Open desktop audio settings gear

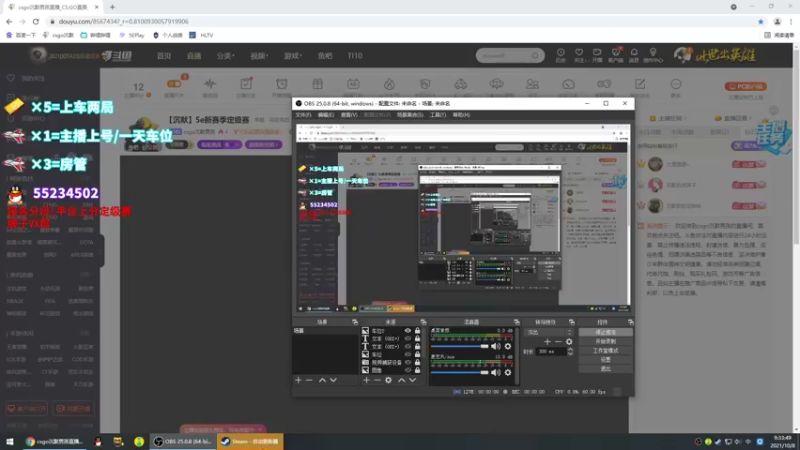[508, 346]
